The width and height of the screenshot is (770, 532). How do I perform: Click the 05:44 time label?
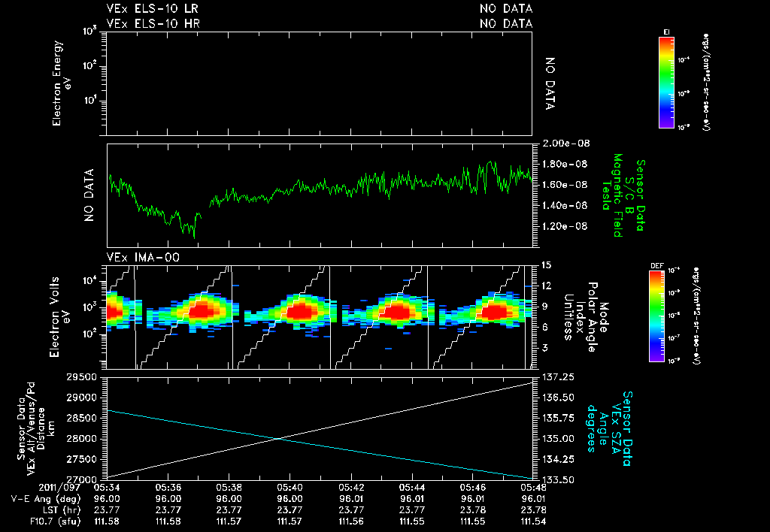click(x=412, y=488)
